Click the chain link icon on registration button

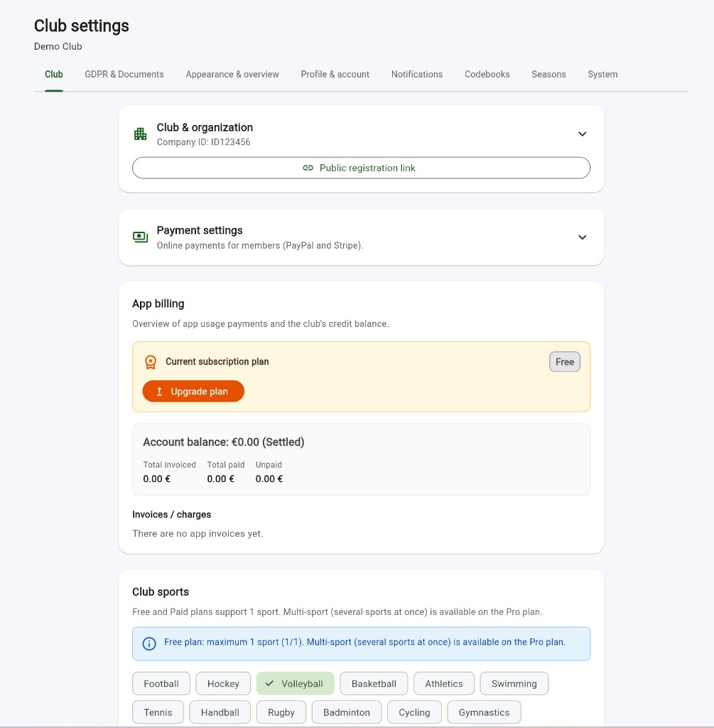[x=308, y=168]
